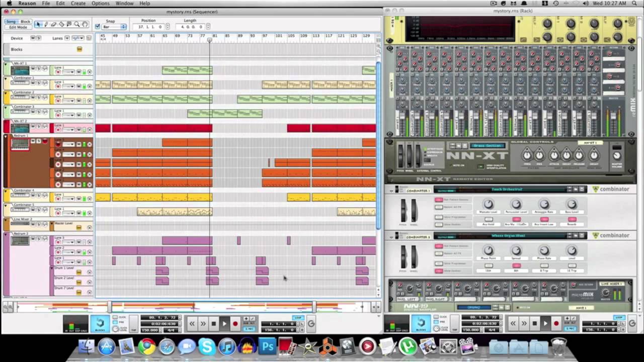Click Rewind in the sequencer transport
The width and height of the screenshot is (644, 362).
point(192,324)
